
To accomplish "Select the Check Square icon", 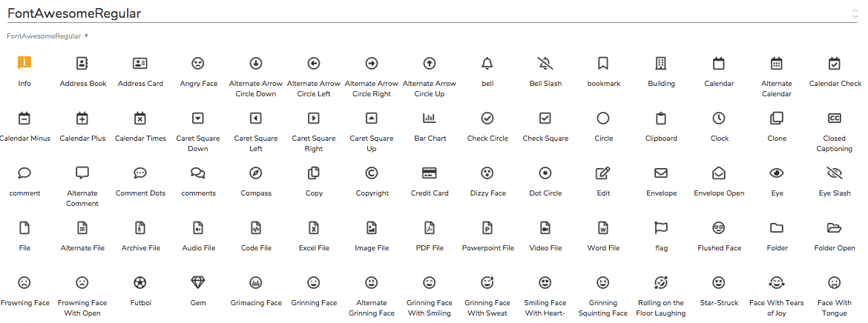I will tap(545, 118).
